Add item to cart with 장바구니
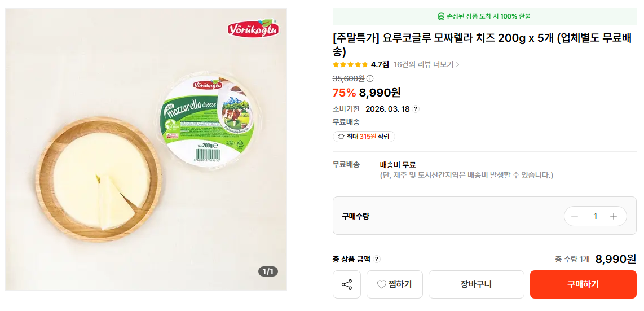Screen dimensions: 644x311 [476, 284]
